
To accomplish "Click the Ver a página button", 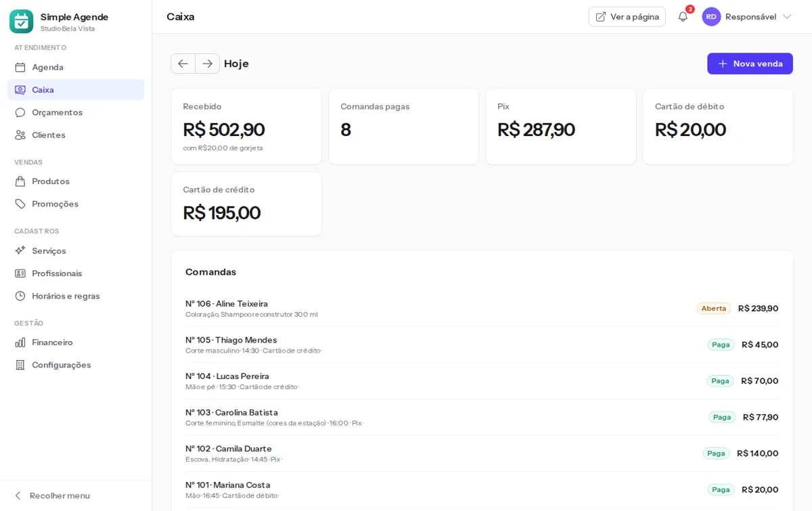I will (x=627, y=17).
